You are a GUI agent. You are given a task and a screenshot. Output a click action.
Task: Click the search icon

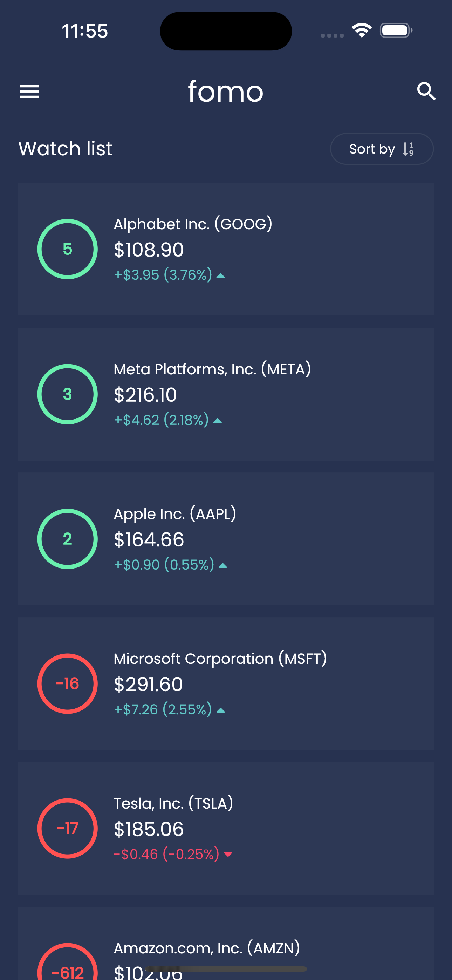point(426,91)
